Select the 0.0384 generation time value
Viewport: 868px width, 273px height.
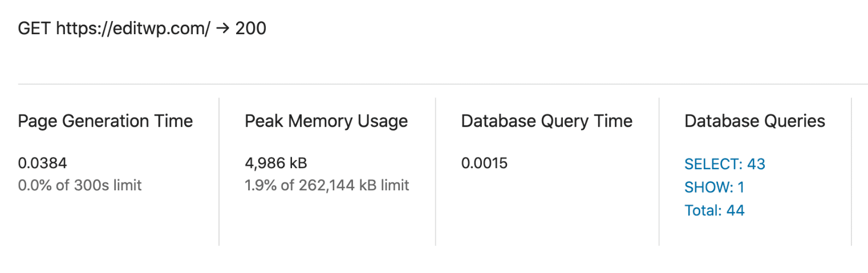pyautogui.click(x=42, y=164)
